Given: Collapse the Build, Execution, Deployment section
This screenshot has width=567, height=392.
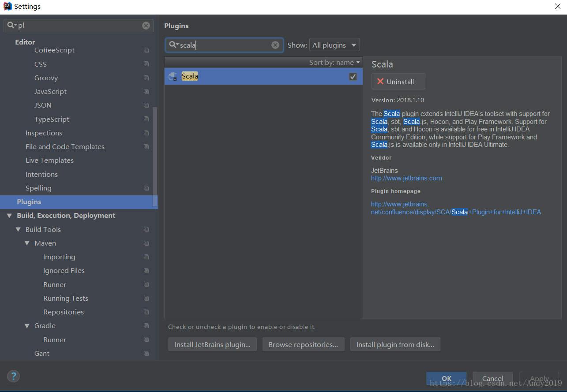Looking at the screenshot, I should [x=9, y=216].
